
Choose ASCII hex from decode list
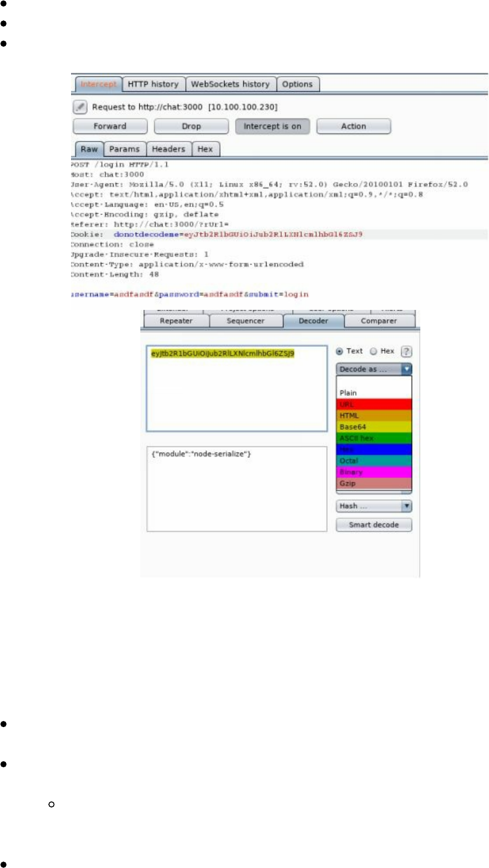tap(374, 438)
